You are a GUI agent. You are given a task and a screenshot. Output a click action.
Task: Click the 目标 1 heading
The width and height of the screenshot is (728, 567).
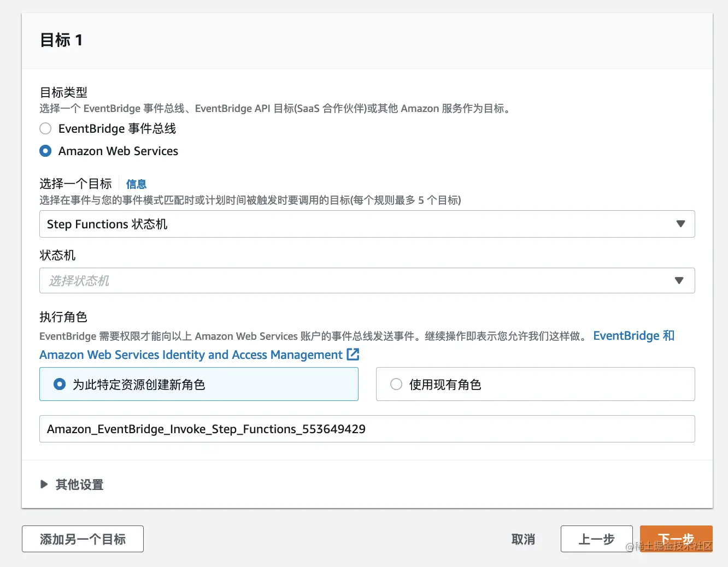(61, 40)
